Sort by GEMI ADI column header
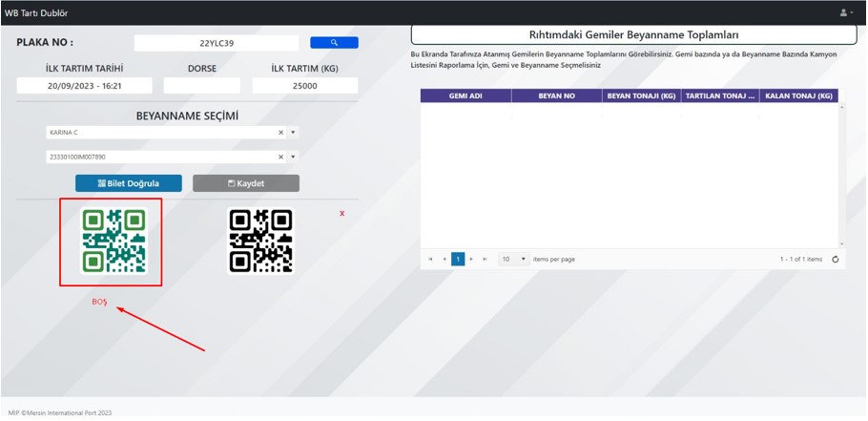868x421 pixels. (x=465, y=95)
